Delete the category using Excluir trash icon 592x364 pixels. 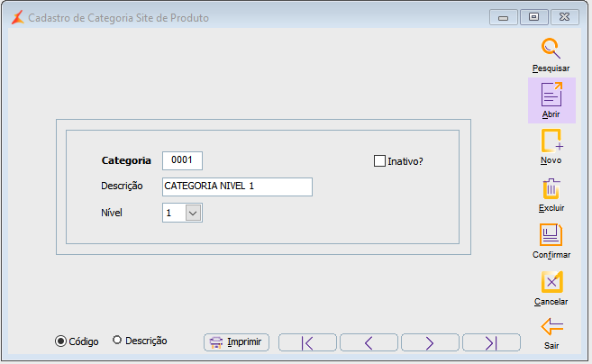(x=551, y=189)
